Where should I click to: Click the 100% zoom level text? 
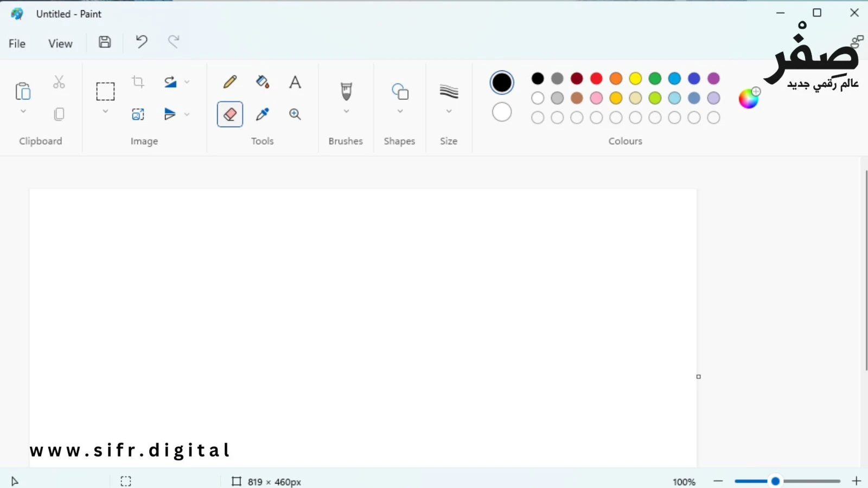point(684,481)
